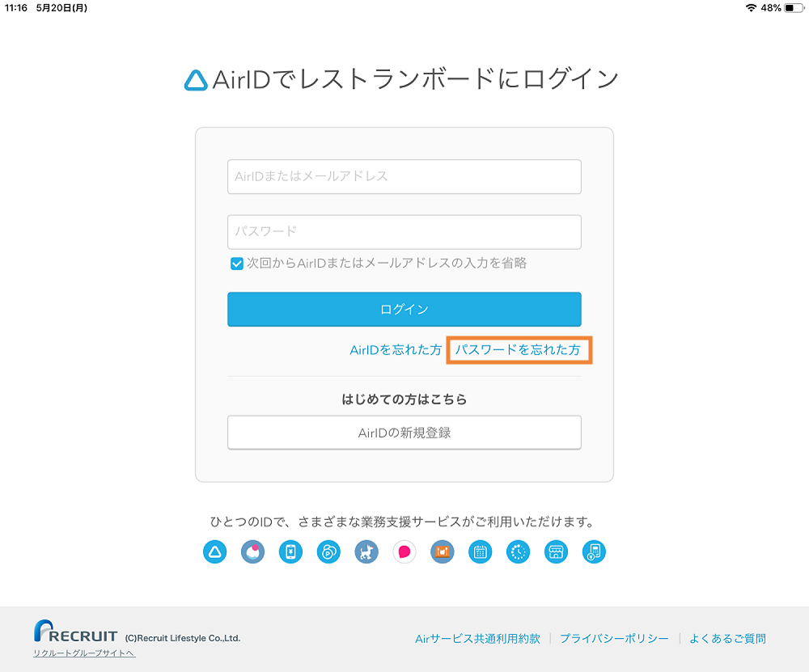Click the white dog service icon
The image size is (809, 672).
pyautogui.click(x=366, y=552)
